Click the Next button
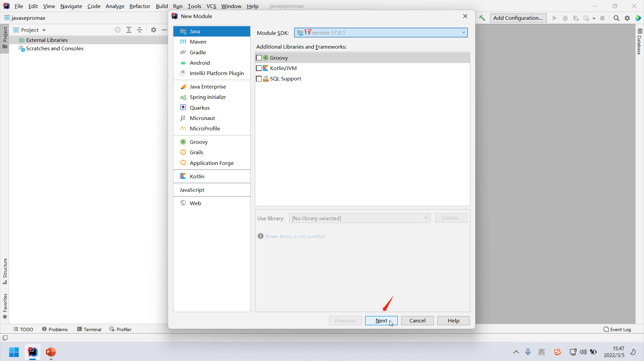This screenshot has width=644, height=361. 381,321
